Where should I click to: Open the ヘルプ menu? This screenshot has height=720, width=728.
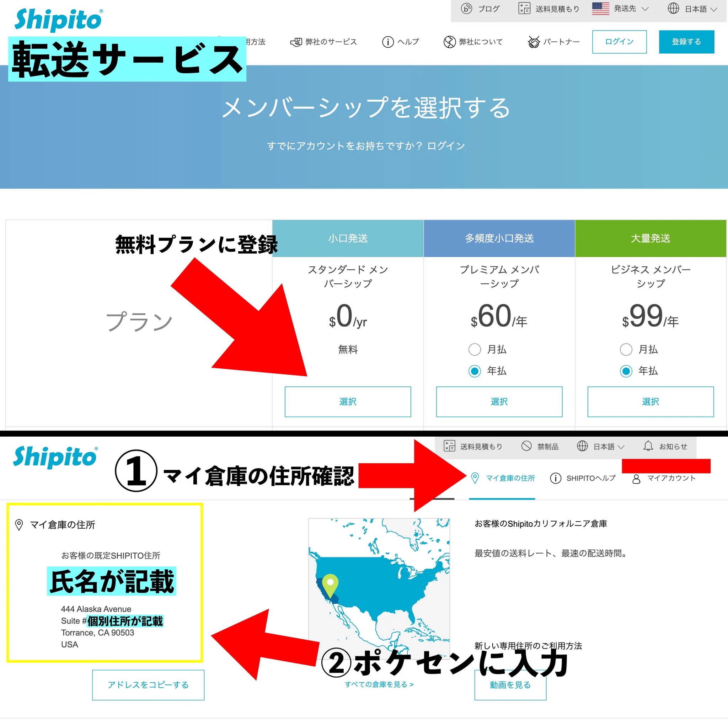(x=408, y=42)
